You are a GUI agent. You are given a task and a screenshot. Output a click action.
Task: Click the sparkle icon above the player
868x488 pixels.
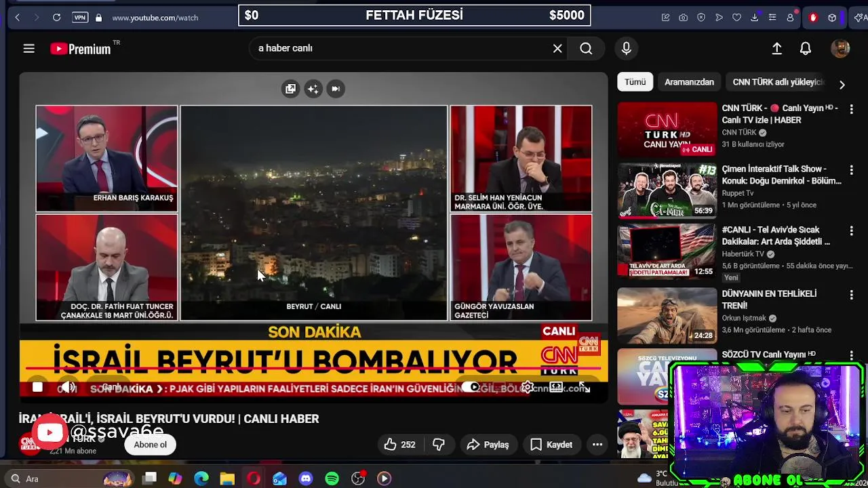[313, 89]
